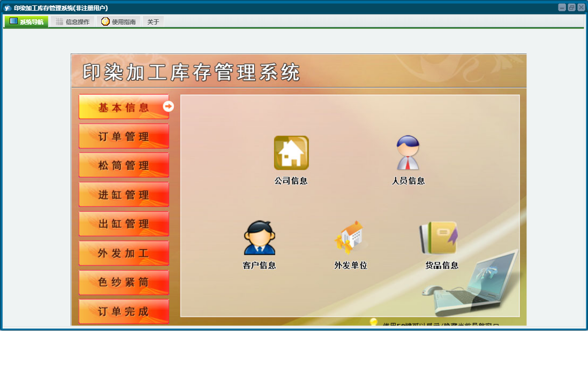
Task: Click the arrow icon beside 基本信息
Action: pos(168,106)
